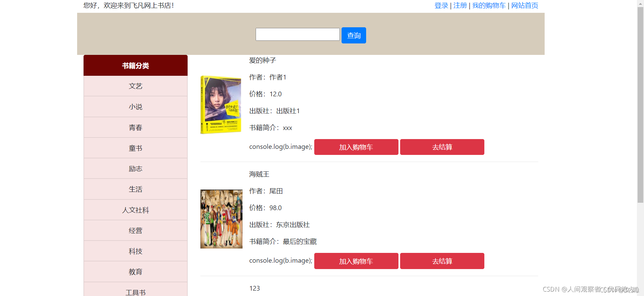Click the book title 爱的种子
The height and width of the screenshot is (296, 644).
(263, 60)
